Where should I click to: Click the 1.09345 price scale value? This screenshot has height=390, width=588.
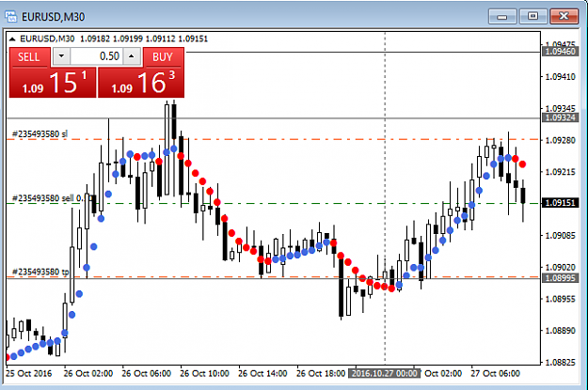pyautogui.click(x=561, y=109)
